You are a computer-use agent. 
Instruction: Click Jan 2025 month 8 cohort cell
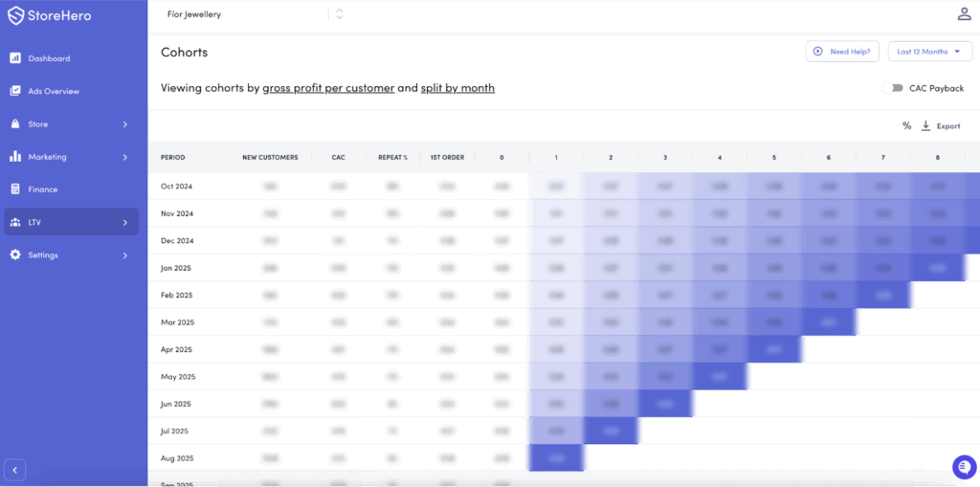938,268
